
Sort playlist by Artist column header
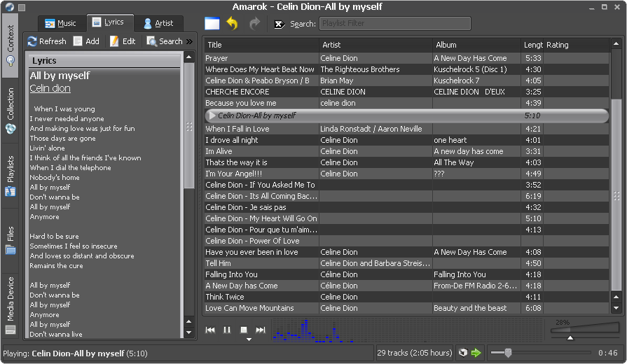(x=375, y=45)
